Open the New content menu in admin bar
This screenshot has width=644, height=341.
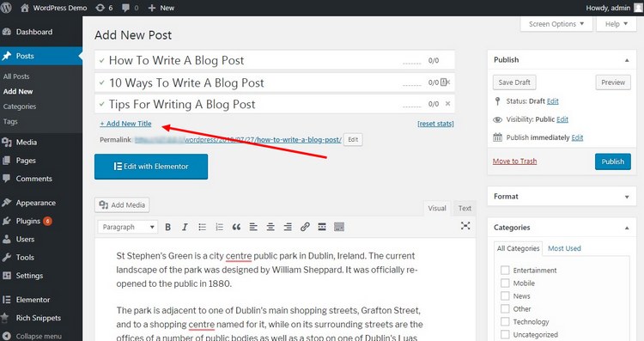coord(161,8)
